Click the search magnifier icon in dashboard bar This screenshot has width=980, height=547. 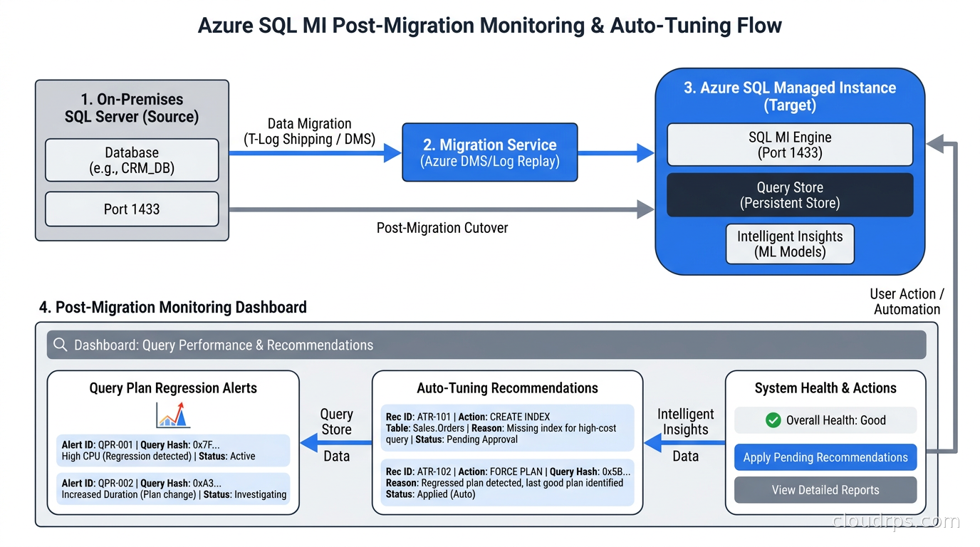click(61, 345)
